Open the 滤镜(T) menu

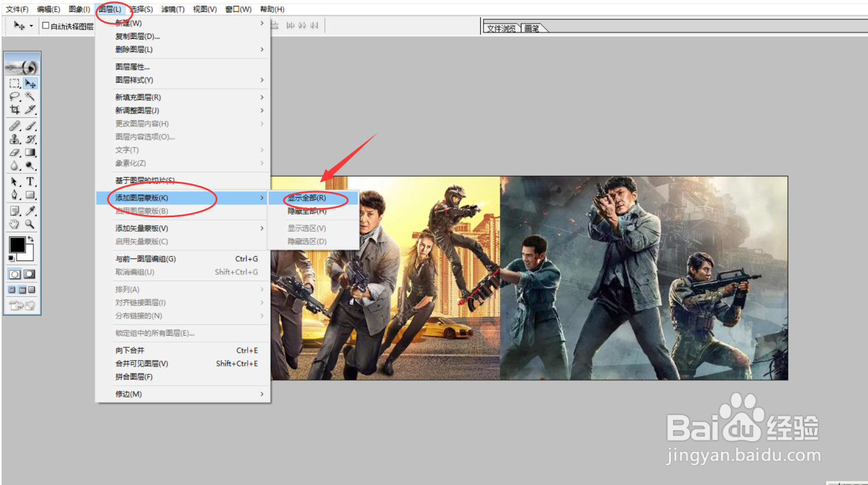point(172,9)
